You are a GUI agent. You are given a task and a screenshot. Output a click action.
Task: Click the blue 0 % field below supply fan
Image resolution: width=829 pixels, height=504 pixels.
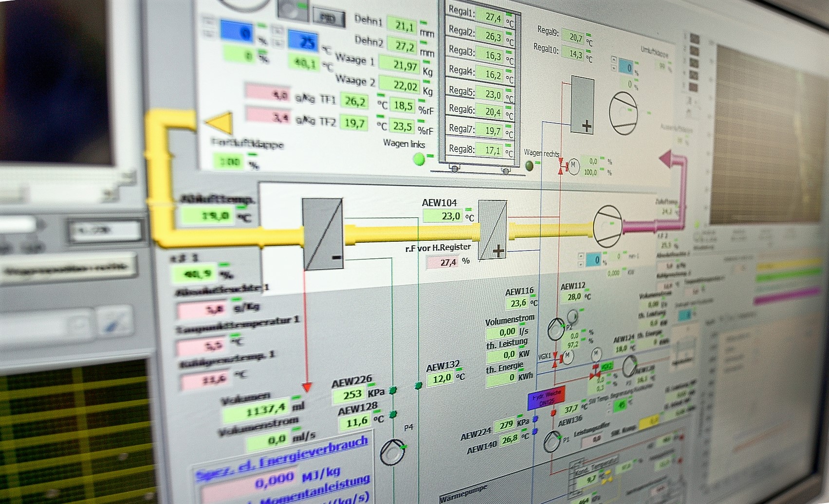coord(593,260)
